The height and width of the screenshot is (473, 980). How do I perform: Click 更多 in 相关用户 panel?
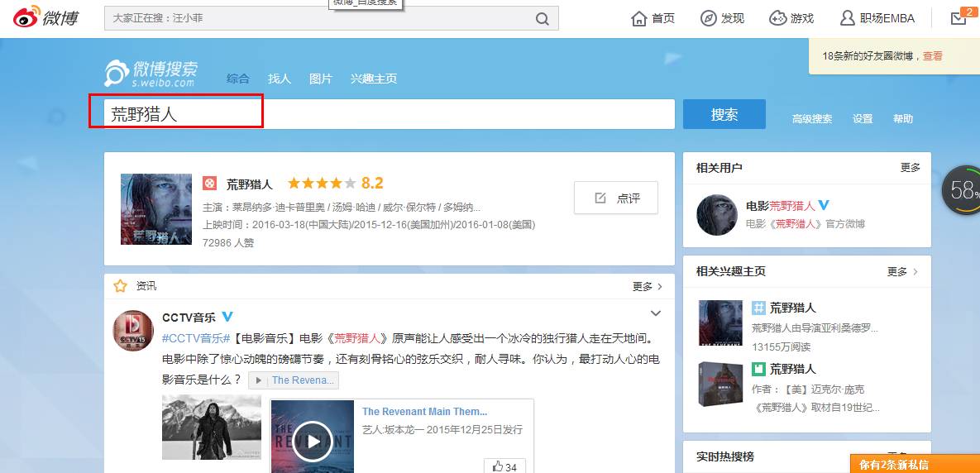[x=911, y=168]
